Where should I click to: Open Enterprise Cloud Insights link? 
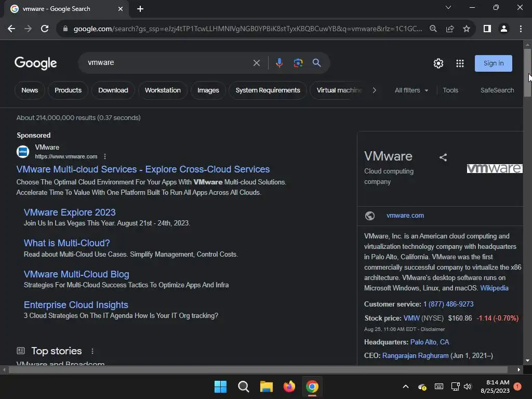coord(76,305)
